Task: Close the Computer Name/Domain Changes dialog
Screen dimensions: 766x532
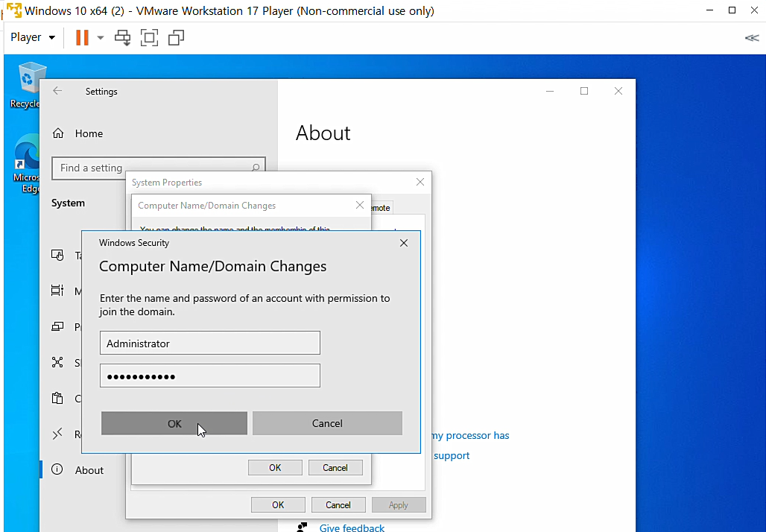Action: click(360, 205)
